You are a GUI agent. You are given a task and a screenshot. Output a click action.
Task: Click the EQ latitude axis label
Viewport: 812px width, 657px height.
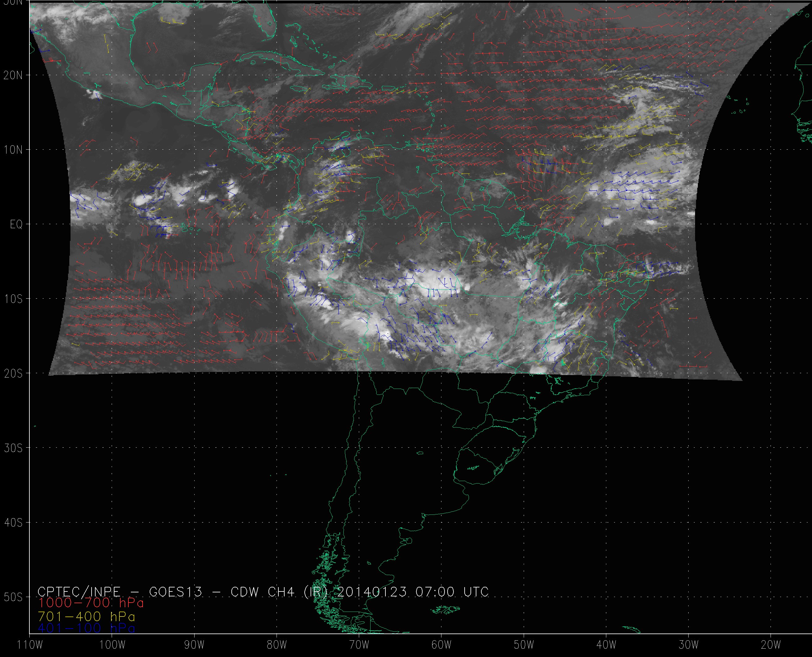(x=16, y=224)
